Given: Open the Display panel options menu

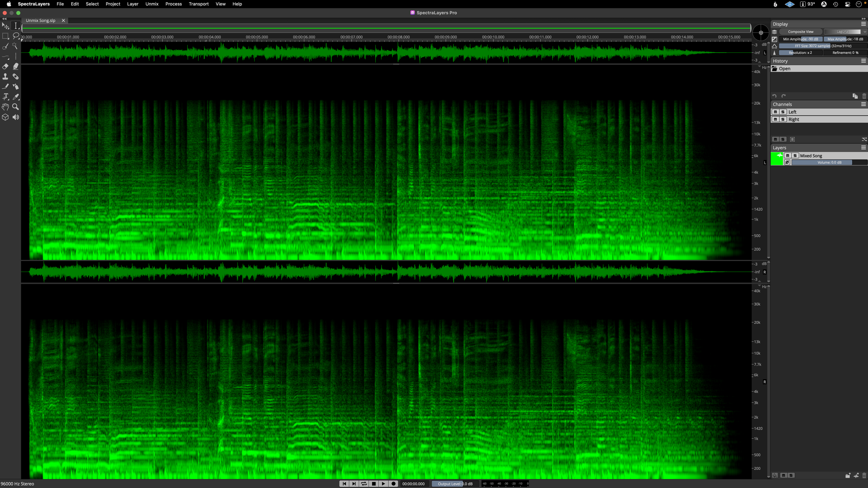Looking at the screenshot, I should pos(863,24).
